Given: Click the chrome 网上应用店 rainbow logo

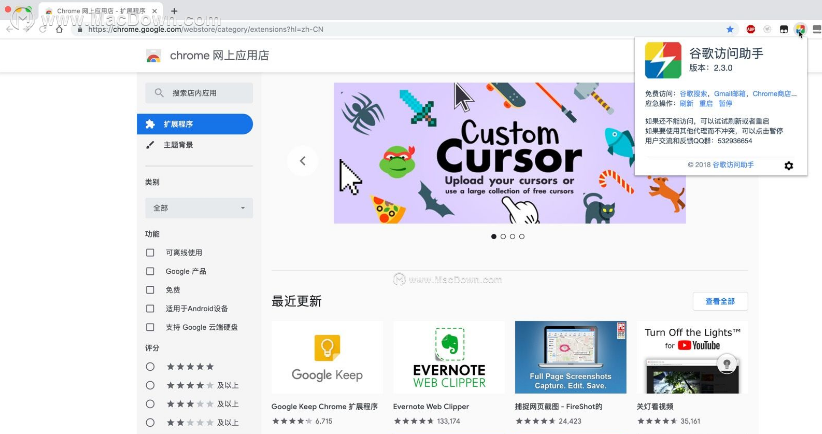Looking at the screenshot, I should 154,56.
